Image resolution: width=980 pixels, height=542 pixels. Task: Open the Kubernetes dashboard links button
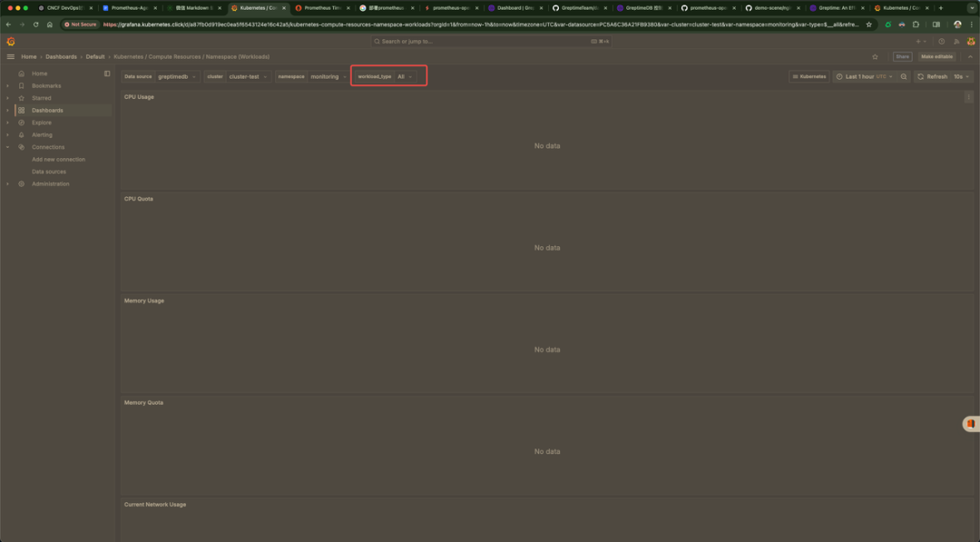point(809,76)
